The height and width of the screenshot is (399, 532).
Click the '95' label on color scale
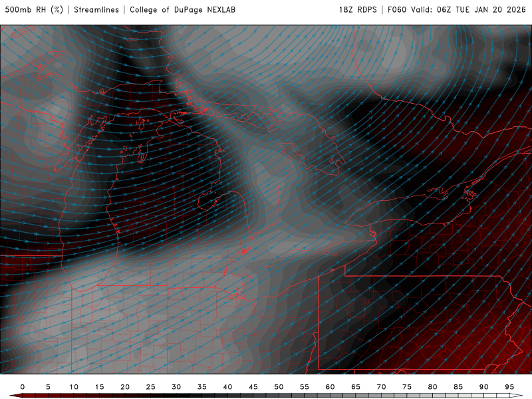pyautogui.click(x=509, y=387)
